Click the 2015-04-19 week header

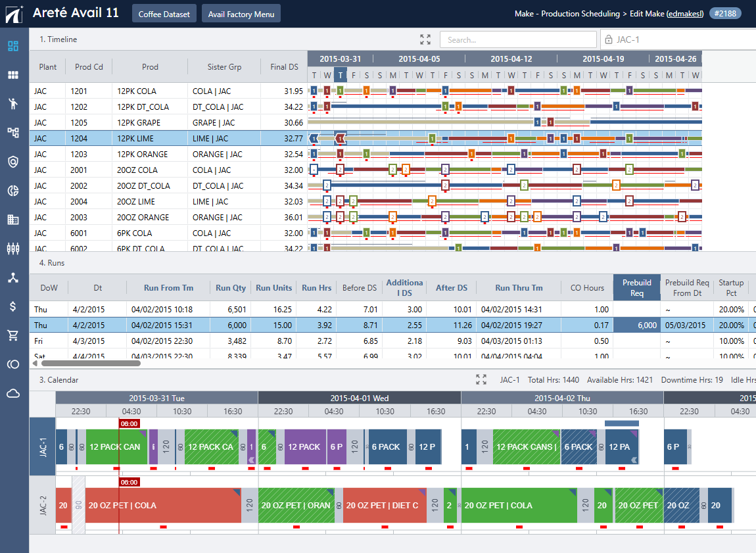603,59
